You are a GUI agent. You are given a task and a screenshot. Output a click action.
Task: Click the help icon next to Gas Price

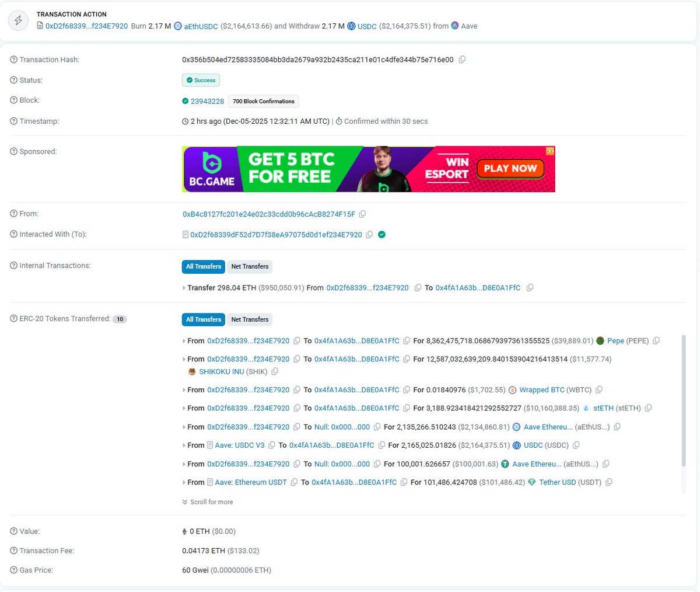14,570
